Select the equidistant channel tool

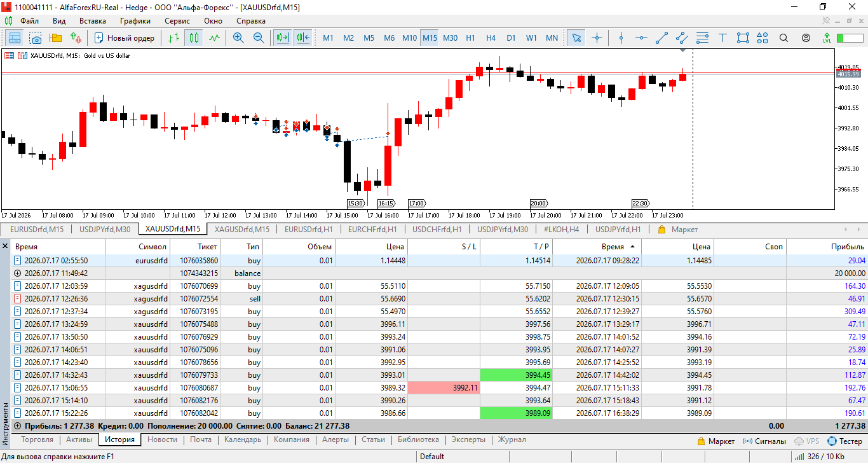click(682, 38)
